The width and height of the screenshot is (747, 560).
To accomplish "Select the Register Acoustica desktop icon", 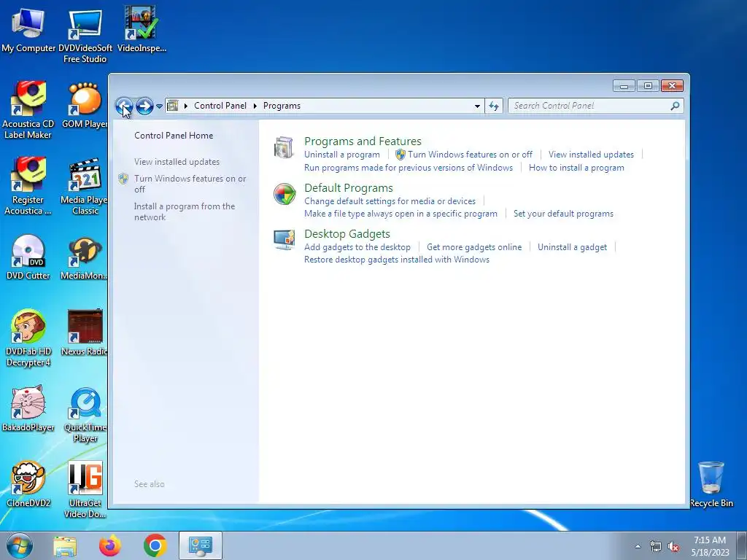I will [28, 186].
